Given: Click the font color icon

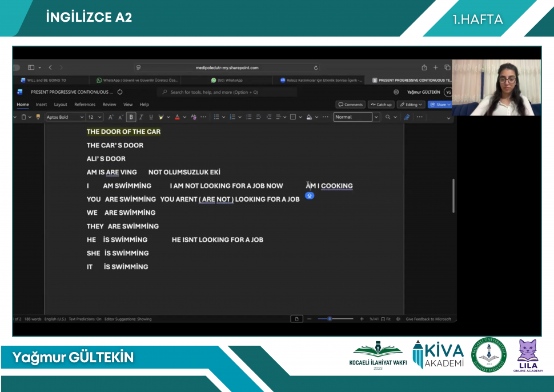Looking at the screenshot, I should tap(177, 117).
